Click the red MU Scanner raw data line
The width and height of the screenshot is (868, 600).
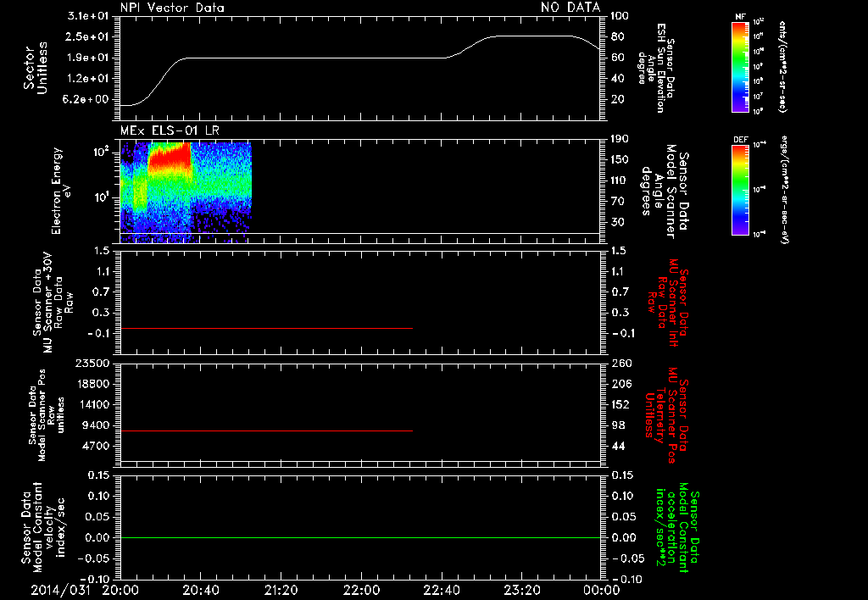[266, 328]
